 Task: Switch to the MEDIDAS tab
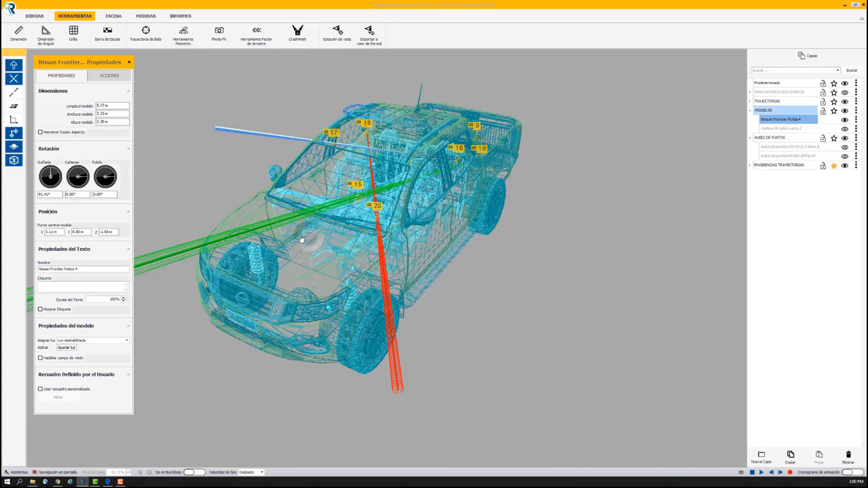146,16
